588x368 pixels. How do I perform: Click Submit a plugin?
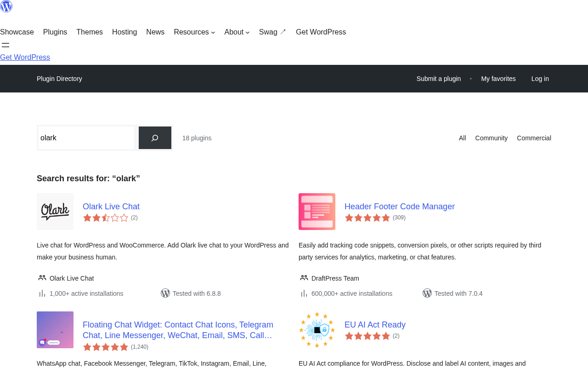click(x=439, y=79)
